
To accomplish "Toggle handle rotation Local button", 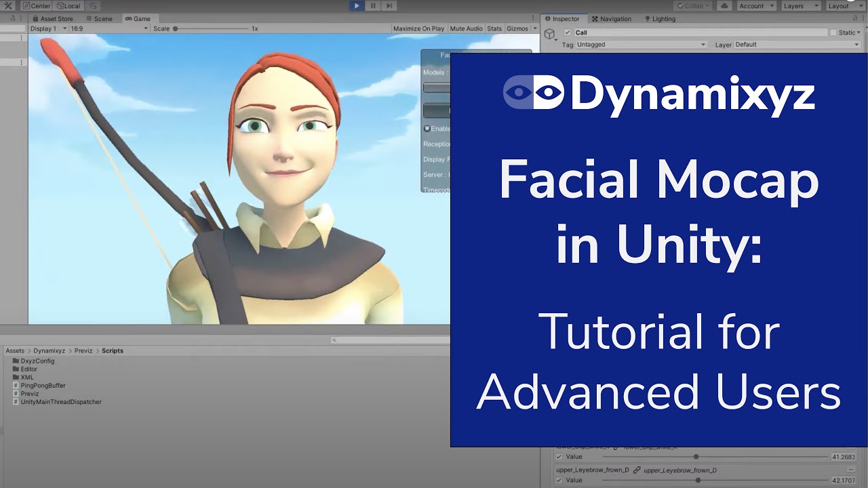I will pos(67,6).
